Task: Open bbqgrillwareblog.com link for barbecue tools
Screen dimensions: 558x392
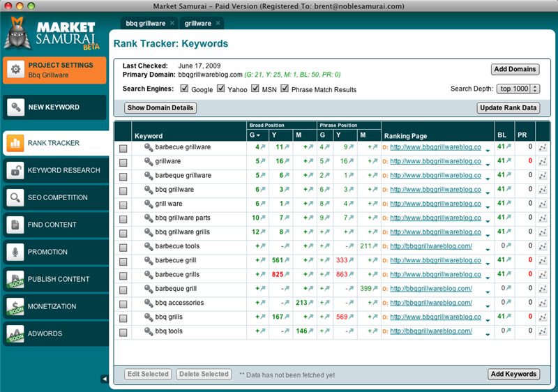Action: 431,246
